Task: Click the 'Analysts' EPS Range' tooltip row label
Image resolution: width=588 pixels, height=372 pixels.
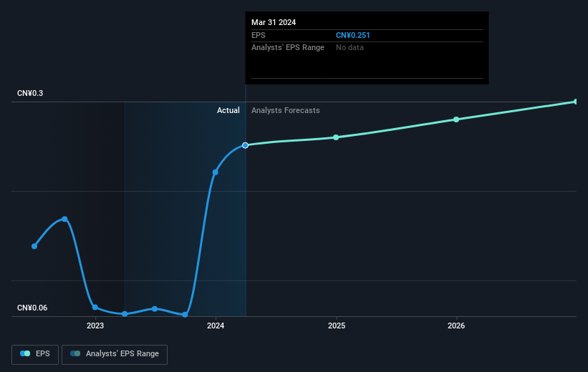Action: tap(288, 48)
